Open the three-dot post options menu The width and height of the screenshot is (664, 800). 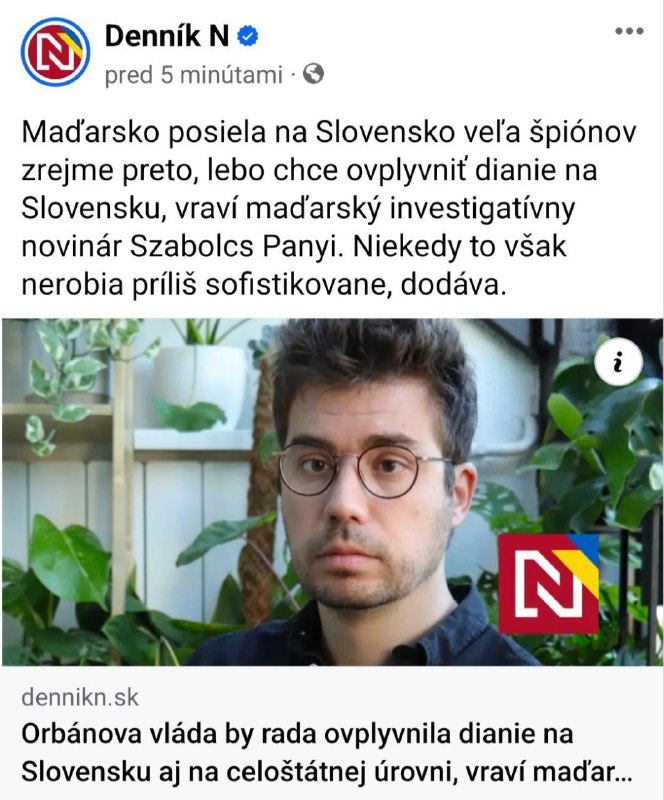click(x=629, y=31)
